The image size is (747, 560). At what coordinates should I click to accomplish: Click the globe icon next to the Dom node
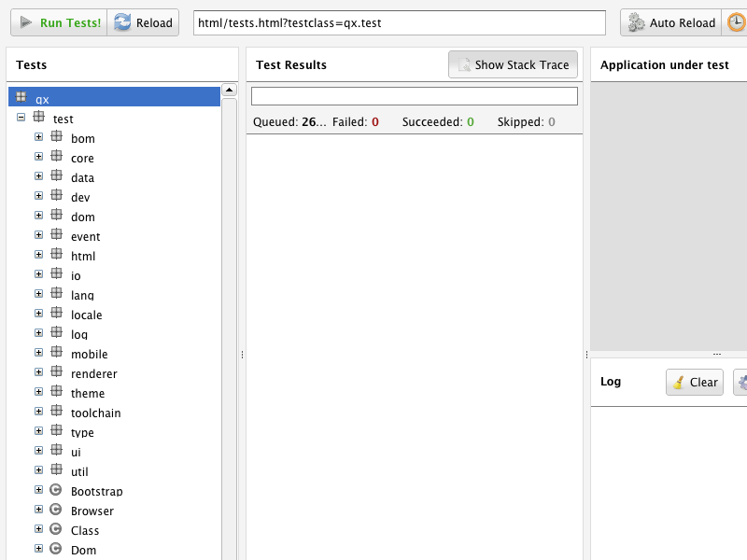click(56, 550)
